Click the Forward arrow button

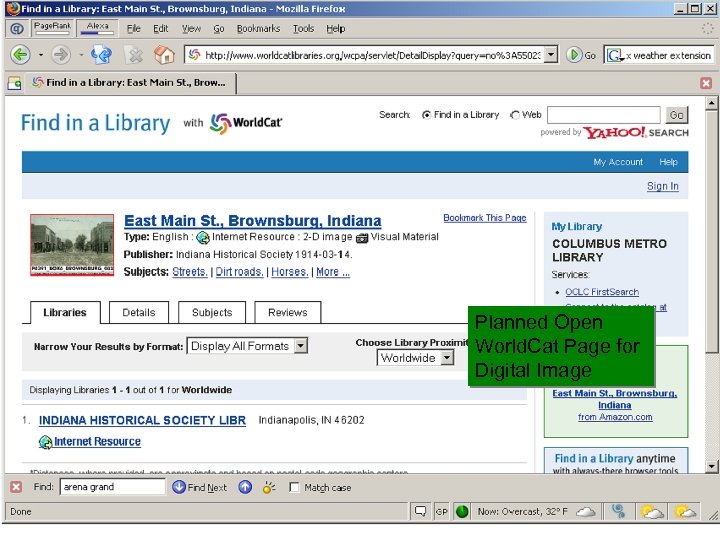click(x=61, y=56)
